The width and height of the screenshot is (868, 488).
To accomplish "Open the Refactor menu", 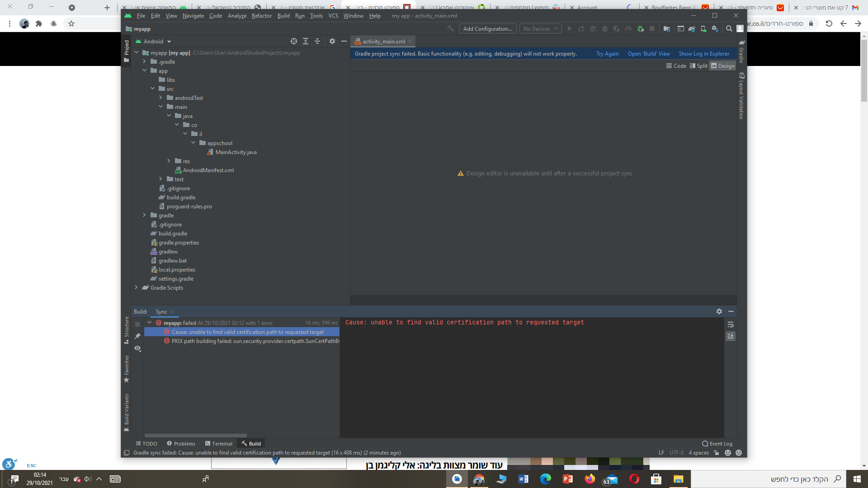I will tap(261, 16).
